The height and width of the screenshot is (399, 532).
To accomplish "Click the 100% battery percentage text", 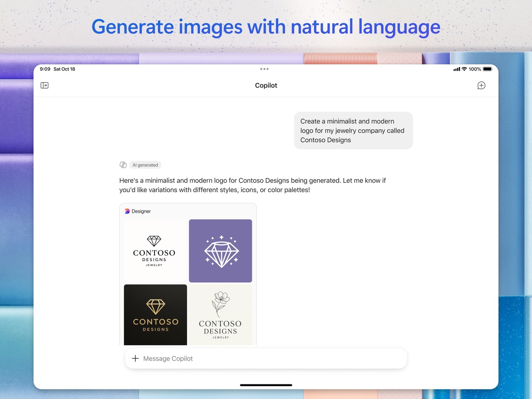I will tap(475, 69).
